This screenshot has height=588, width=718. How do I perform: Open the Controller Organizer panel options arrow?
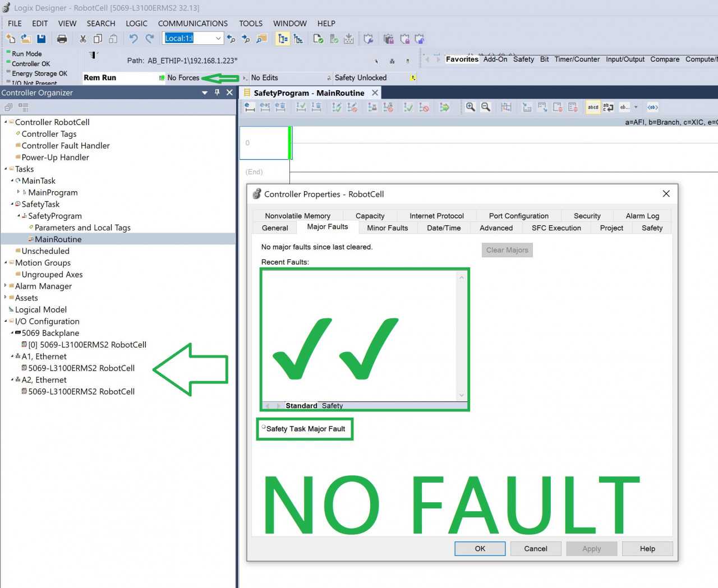point(205,92)
